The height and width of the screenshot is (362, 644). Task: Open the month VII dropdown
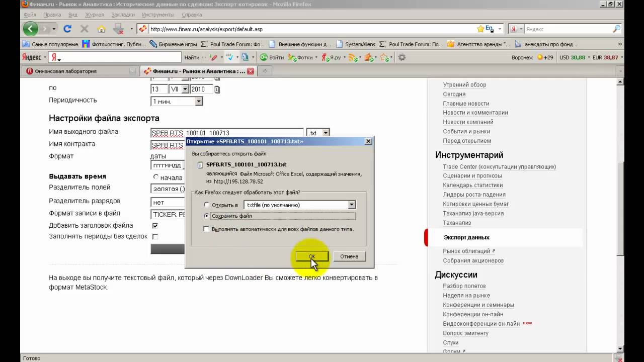[x=179, y=89]
